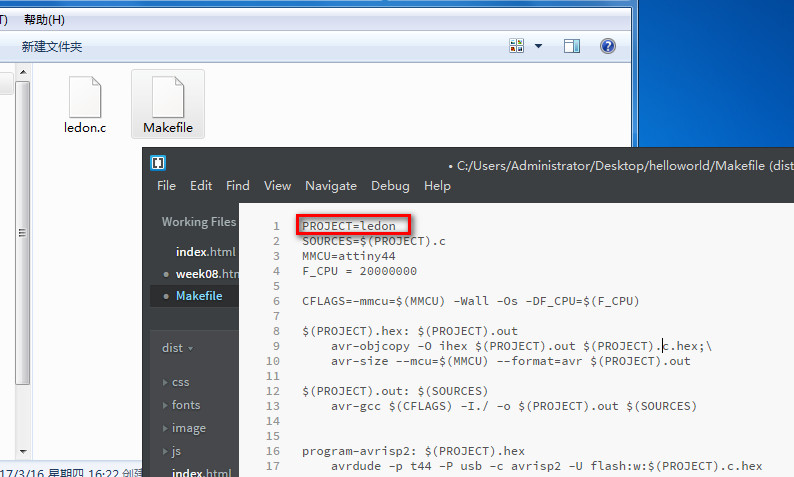Click the MMCU=attiny44 line
This screenshot has width=794, height=477.
coord(349,256)
